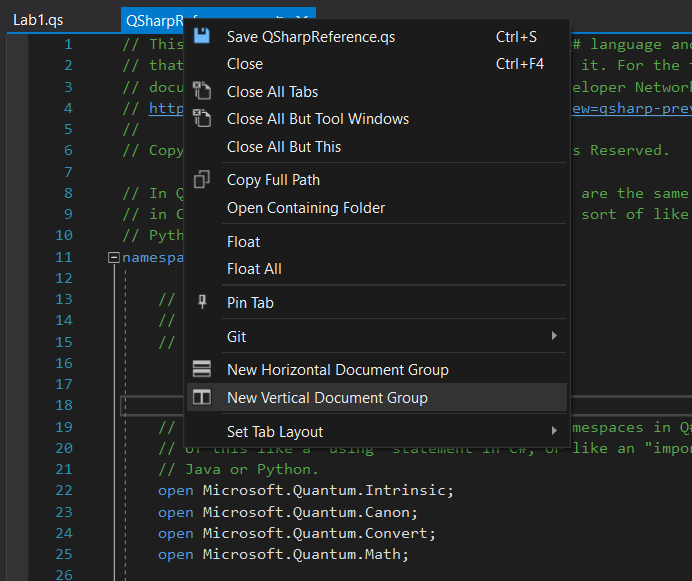Choose Open Containing Folder
The image size is (692, 581).
(306, 208)
